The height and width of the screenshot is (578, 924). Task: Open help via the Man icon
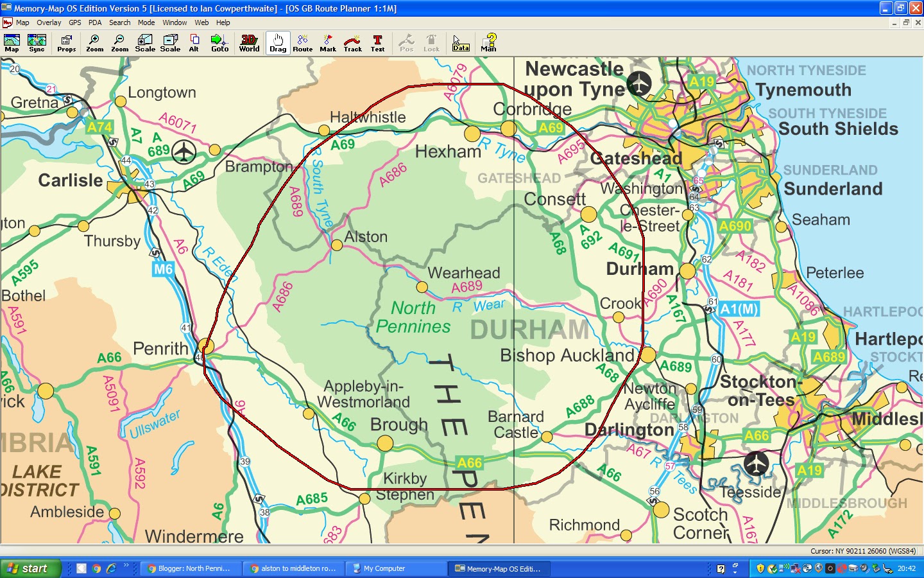[488, 42]
